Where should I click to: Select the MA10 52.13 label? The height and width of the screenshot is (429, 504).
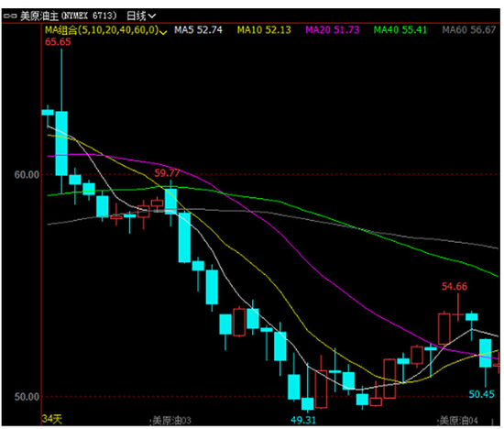(264, 30)
